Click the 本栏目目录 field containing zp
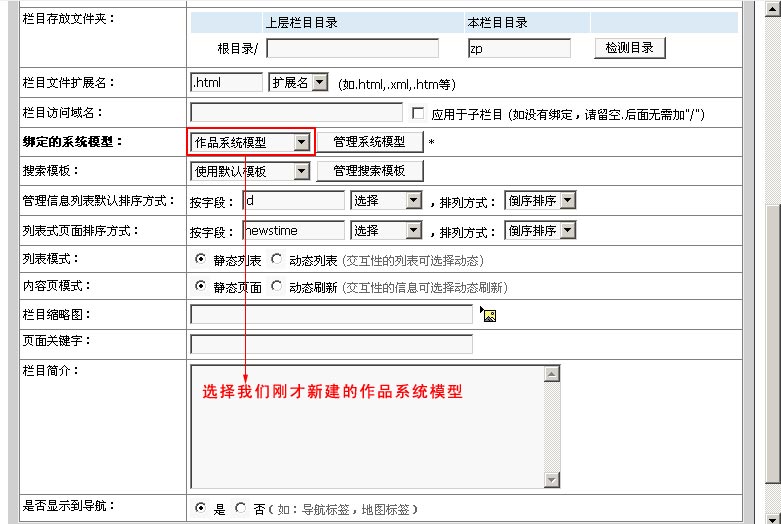Viewport: 781px width, 524px height. click(x=518, y=48)
